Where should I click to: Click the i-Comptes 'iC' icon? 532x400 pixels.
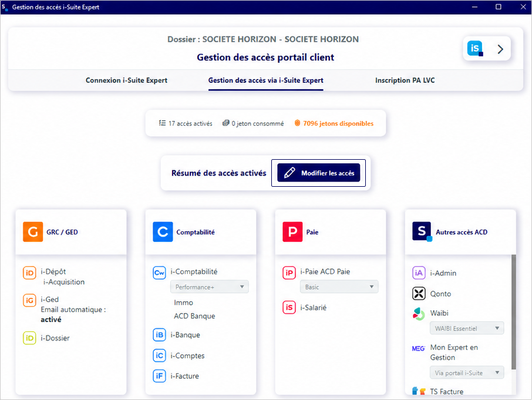(x=159, y=355)
